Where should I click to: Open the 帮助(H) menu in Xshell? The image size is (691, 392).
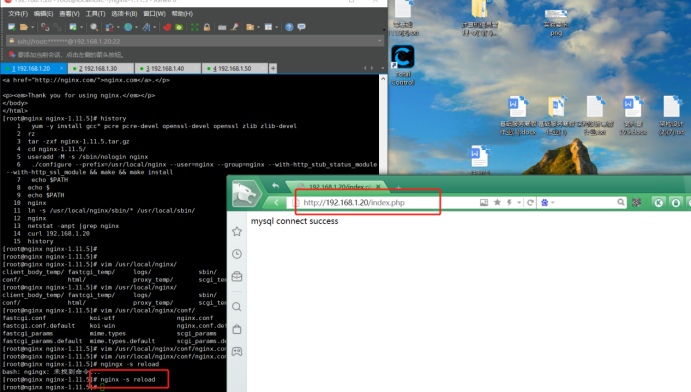tap(182, 14)
